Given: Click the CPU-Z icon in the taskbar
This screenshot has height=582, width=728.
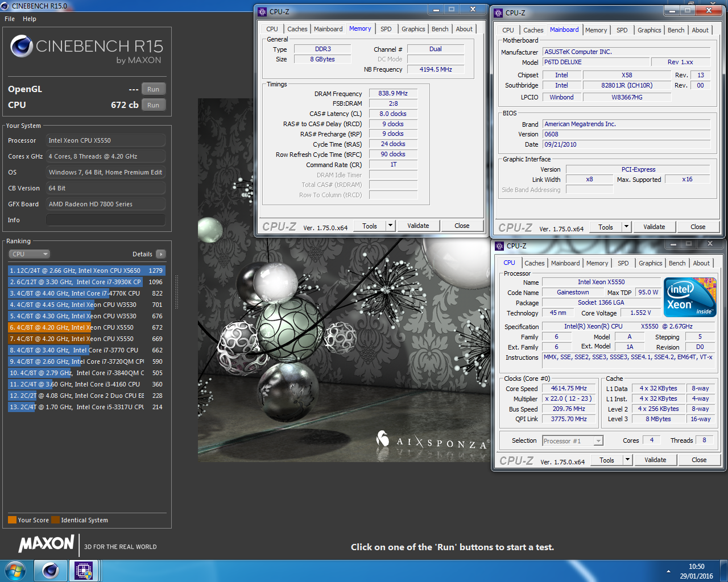Looking at the screenshot, I should pyautogui.click(x=84, y=570).
